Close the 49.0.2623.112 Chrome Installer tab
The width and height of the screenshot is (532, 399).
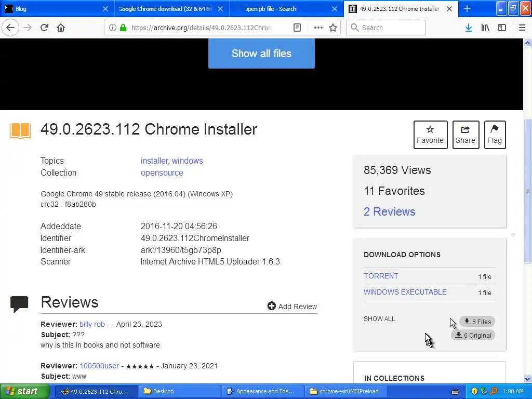449,9
